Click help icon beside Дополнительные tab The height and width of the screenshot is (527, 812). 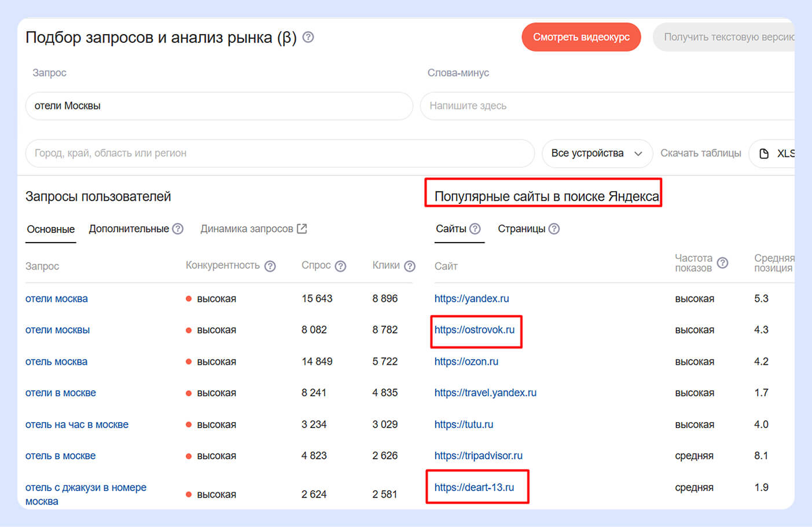[x=178, y=229]
